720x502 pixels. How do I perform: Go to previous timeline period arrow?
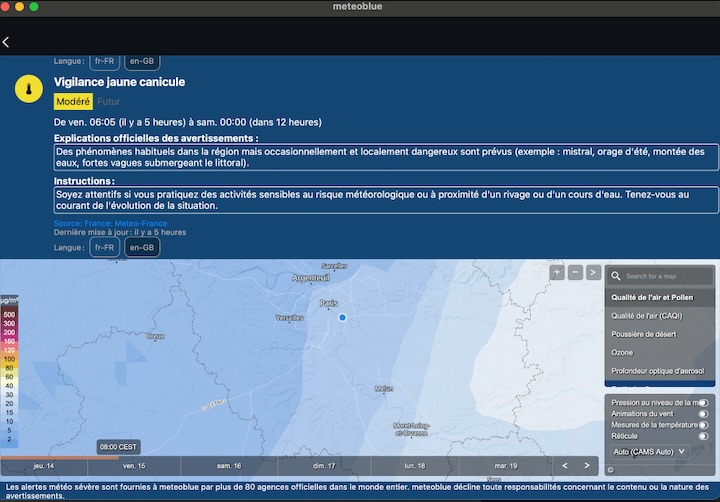coord(565,466)
